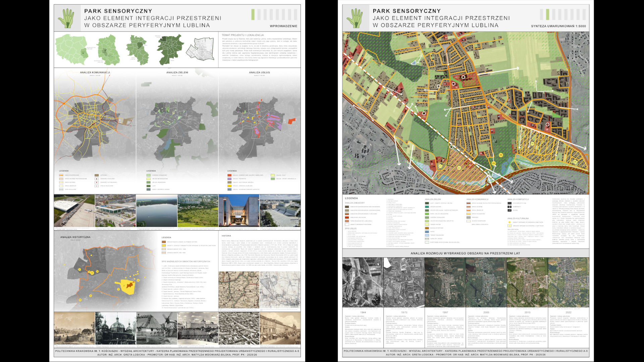Open the historical windmill photo

pos(157,328)
